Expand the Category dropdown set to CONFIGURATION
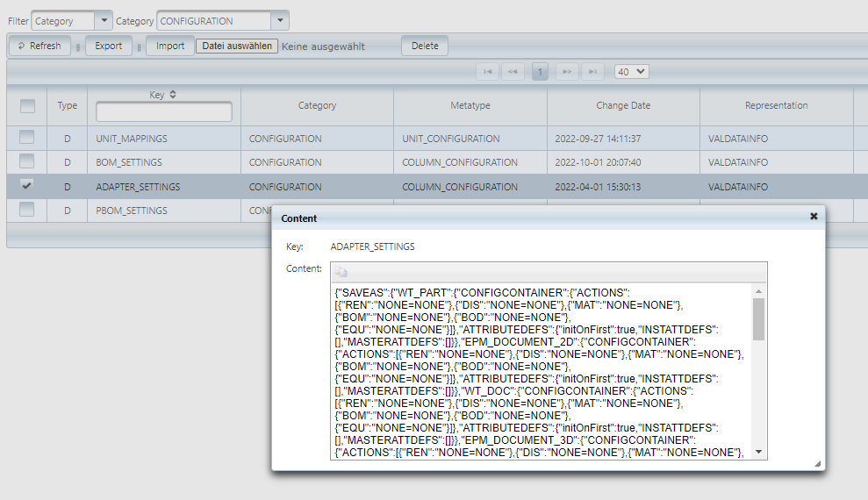The width and height of the screenshot is (868, 500). coord(279,21)
